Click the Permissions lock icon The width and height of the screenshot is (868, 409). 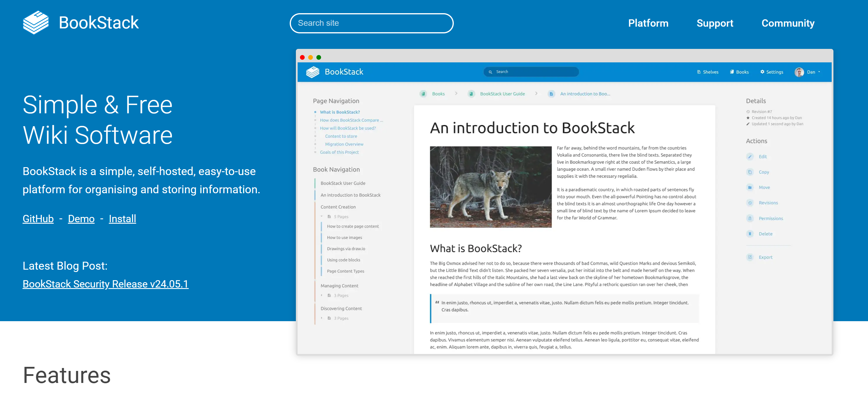750,218
